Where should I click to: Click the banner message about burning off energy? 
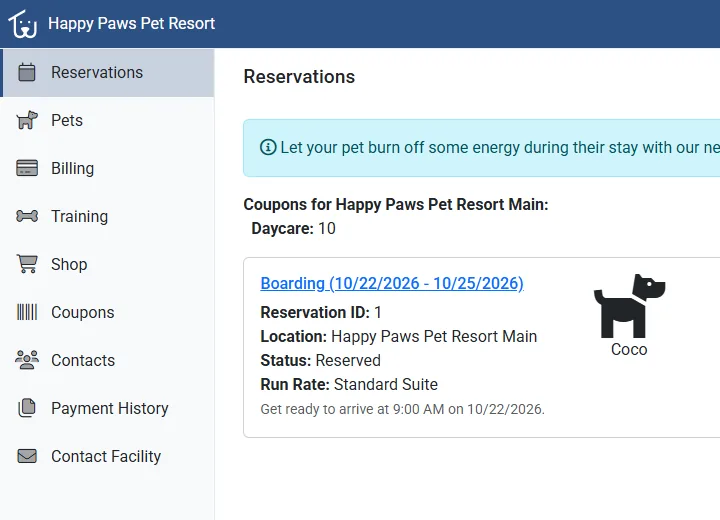click(500, 147)
